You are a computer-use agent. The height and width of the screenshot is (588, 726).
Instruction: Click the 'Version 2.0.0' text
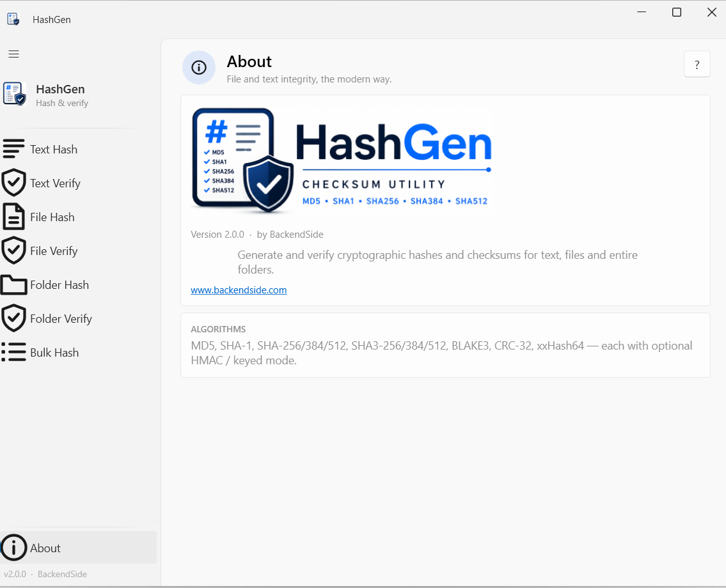click(217, 235)
